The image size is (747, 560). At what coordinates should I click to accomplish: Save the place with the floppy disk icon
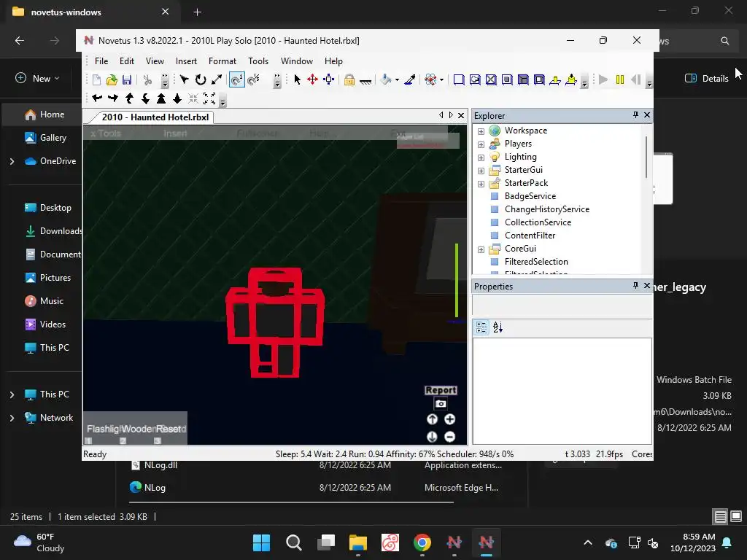[127, 79]
